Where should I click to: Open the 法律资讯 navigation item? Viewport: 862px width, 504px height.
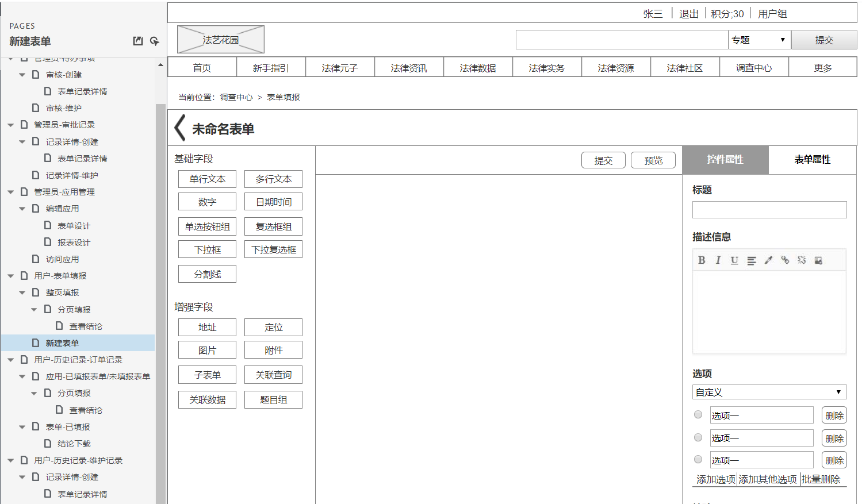[x=409, y=67]
